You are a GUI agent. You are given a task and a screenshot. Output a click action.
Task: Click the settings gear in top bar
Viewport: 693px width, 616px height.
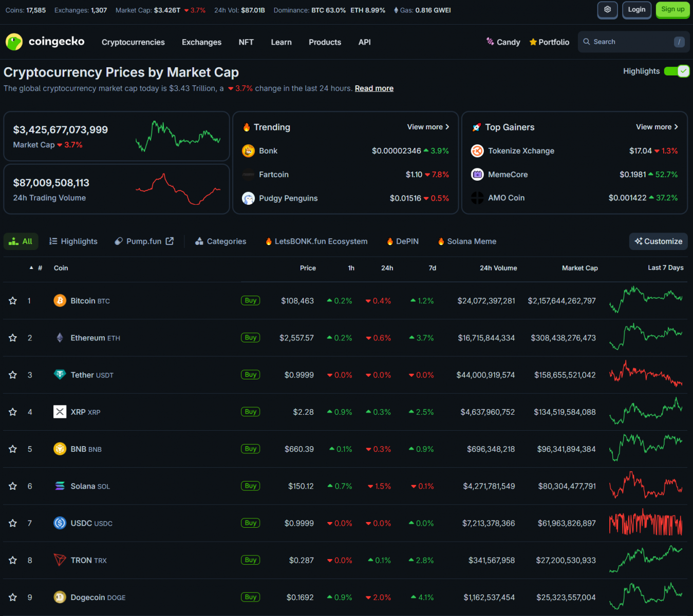pyautogui.click(x=607, y=10)
